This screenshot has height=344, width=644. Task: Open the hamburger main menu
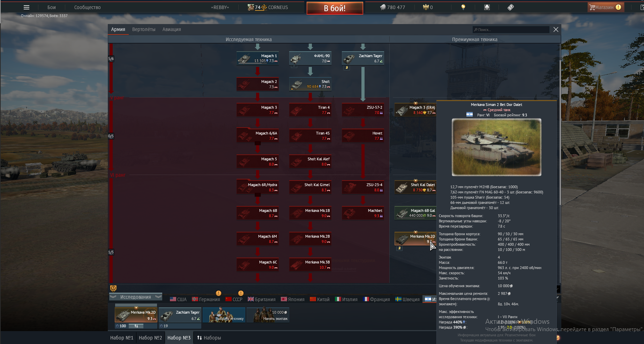(x=27, y=7)
